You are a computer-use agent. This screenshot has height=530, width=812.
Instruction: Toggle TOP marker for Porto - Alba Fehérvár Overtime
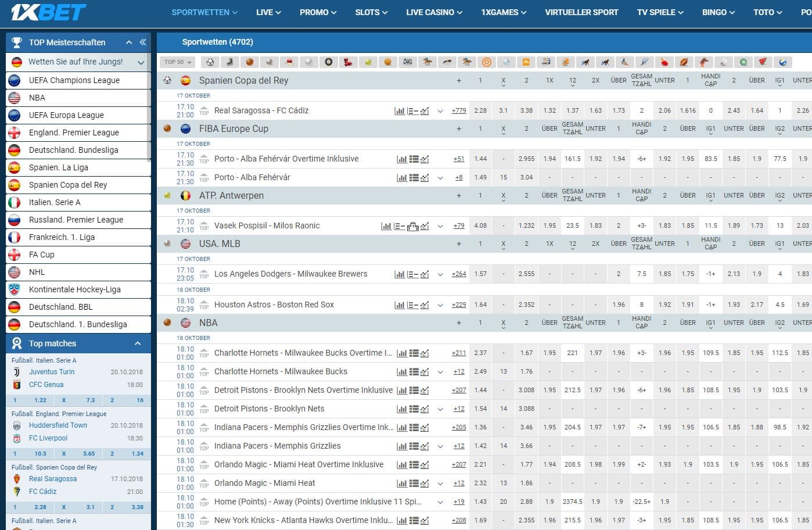(204, 159)
